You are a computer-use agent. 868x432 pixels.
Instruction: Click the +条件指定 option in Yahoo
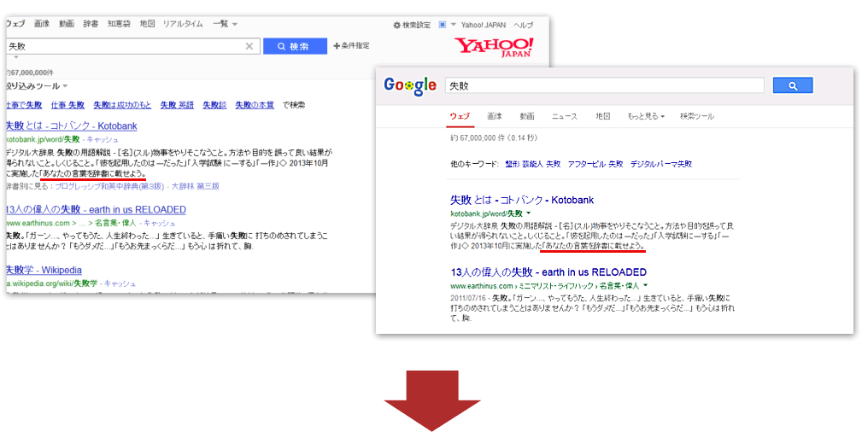click(x=351, y=46)
